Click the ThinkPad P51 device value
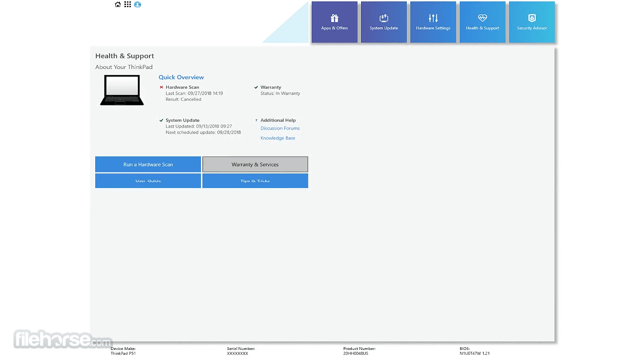 click(123, 353)
